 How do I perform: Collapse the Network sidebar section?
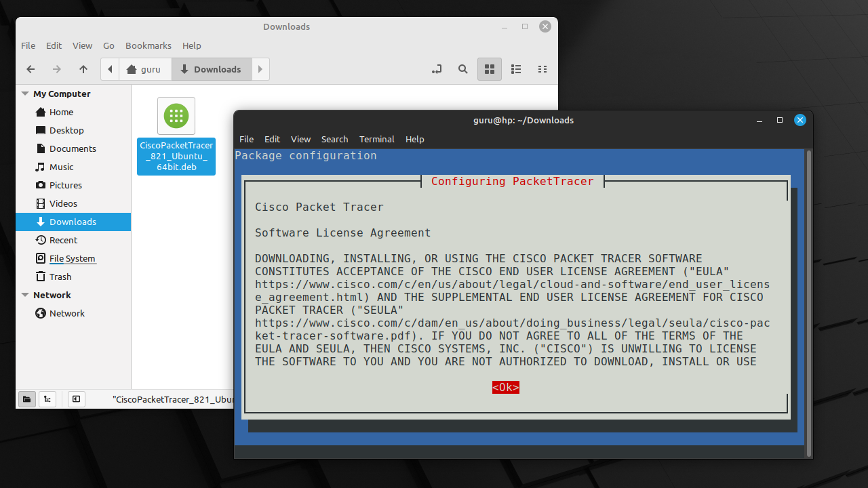pos(25,296)
